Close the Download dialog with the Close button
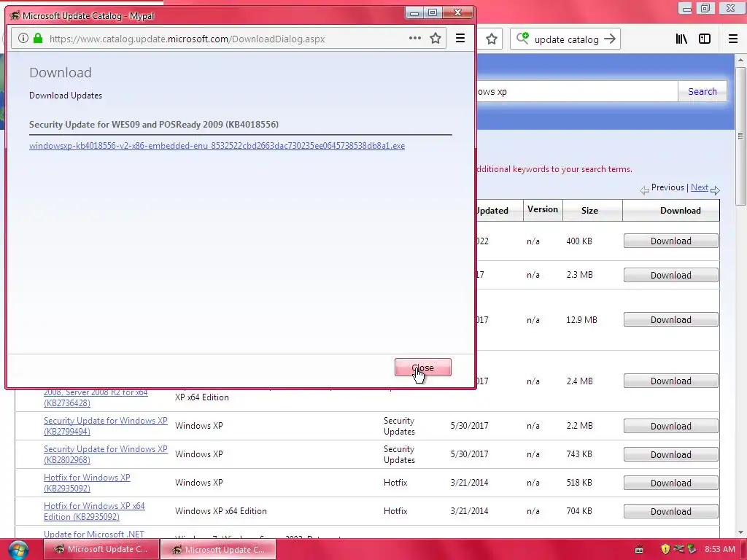 click(x=422, y=367)
